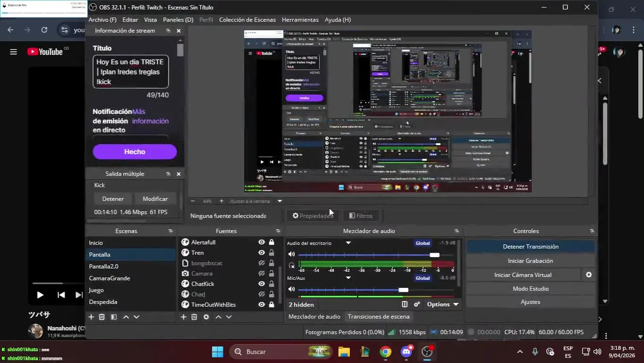Image resolution: width=644 pixels, height=363 pixels.
Task: Toggle monitoring headphone icon for desktop audio
Action: pos(291,265)
